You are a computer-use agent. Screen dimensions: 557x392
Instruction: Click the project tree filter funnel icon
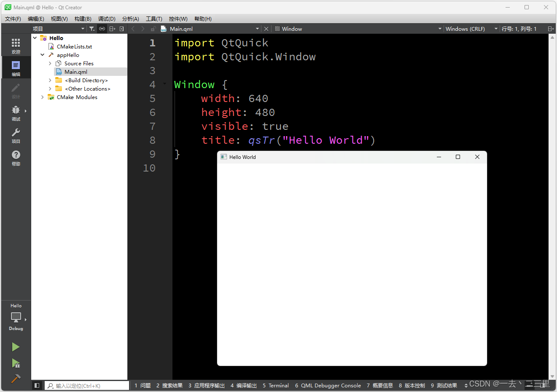coord(92,29)
